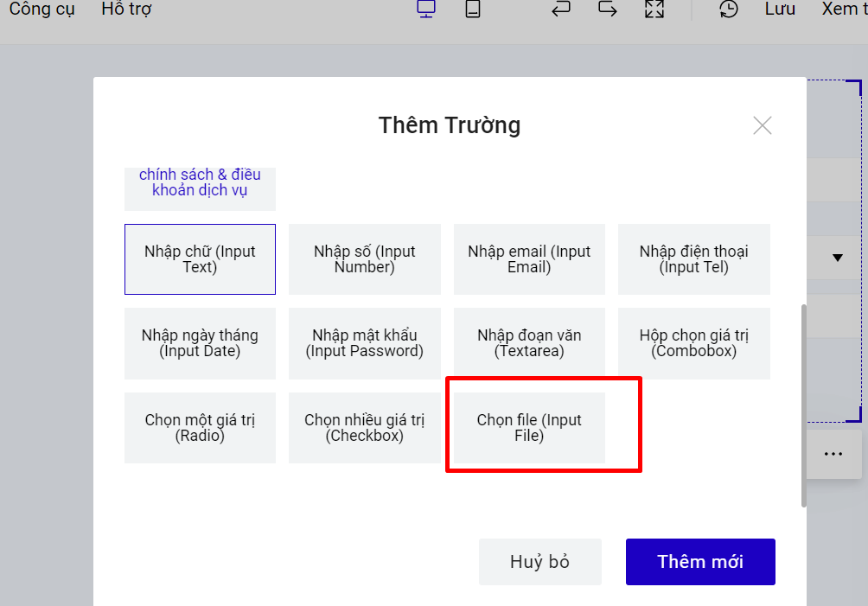868x606 pixels.
Task: Close the Thêm Trường dialog
Action: [762, 125]
